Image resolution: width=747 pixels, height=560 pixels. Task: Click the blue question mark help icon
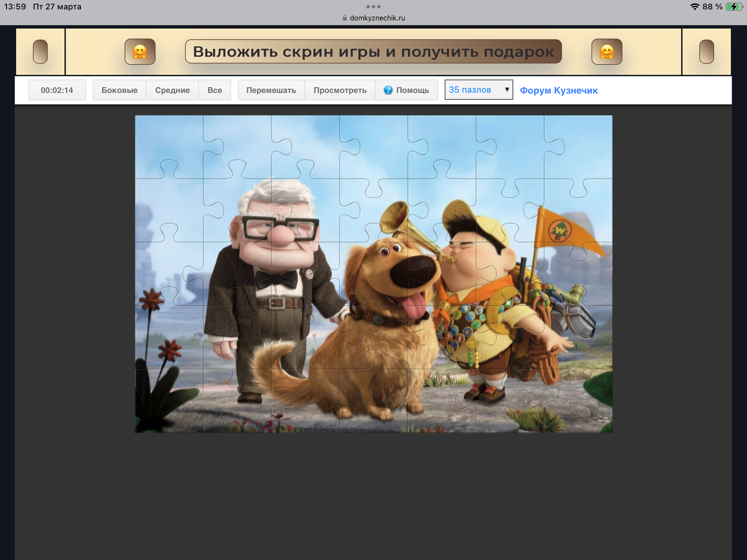tap(388, 90)
